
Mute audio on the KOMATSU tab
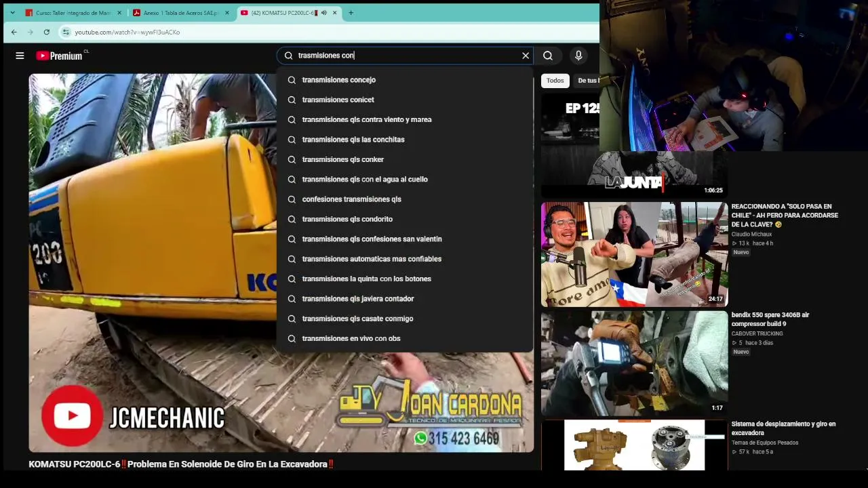(324, 12)
